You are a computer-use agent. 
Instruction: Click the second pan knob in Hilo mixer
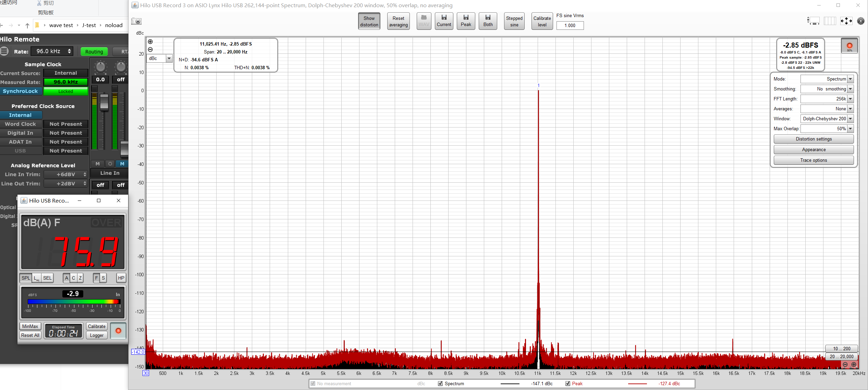pyautogui.click(x=121, y=67)
